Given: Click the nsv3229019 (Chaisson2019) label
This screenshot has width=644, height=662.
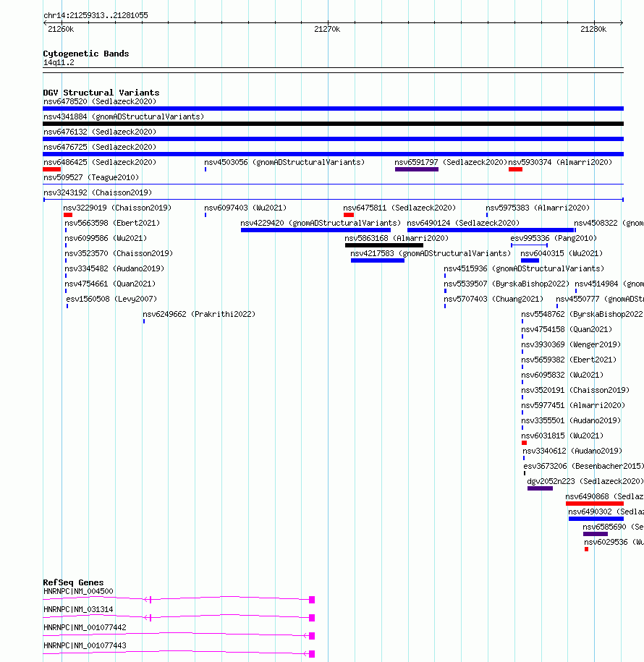Looking at the screenshot, I should click(117, 208).
